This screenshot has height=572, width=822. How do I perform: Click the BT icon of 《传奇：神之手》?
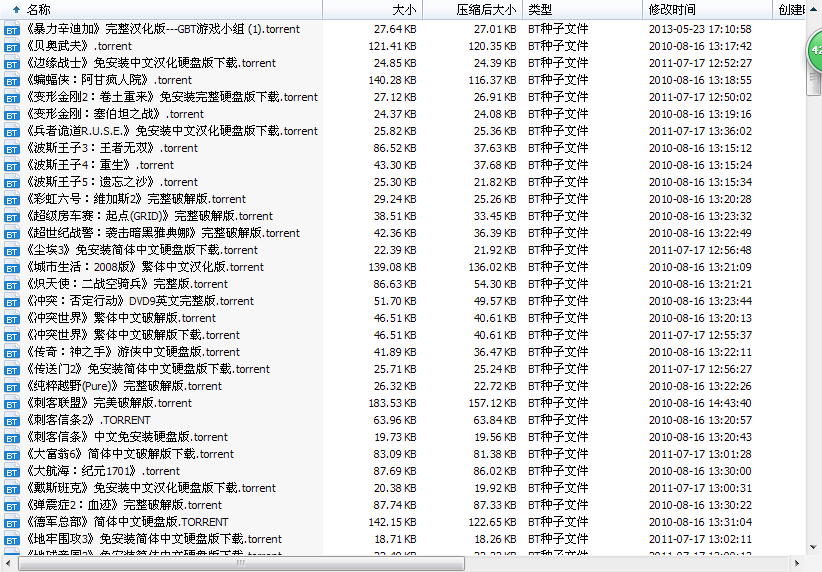point(12,352)
